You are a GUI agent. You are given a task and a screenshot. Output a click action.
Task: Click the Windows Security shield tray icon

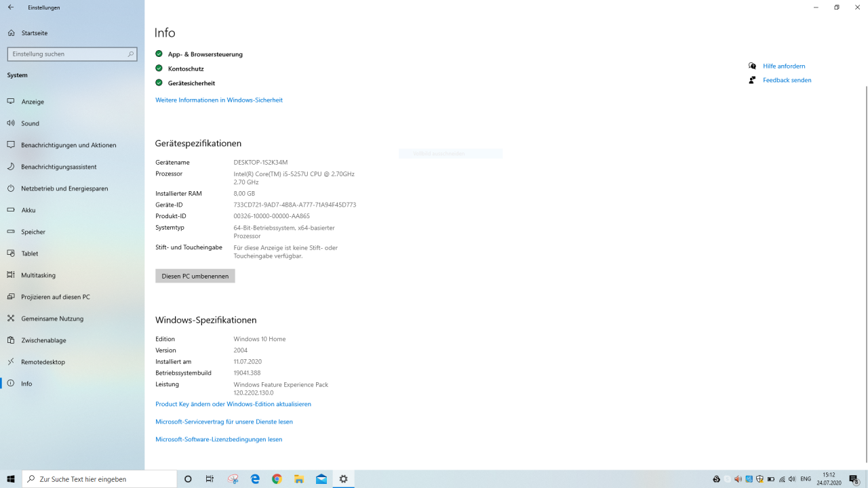[759, 479]
